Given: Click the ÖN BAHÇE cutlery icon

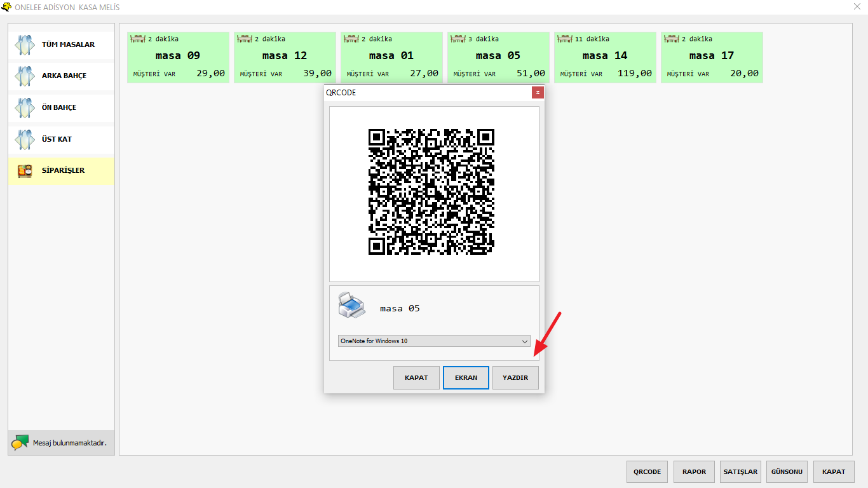Looking at the screenshot, I should 25,108.
